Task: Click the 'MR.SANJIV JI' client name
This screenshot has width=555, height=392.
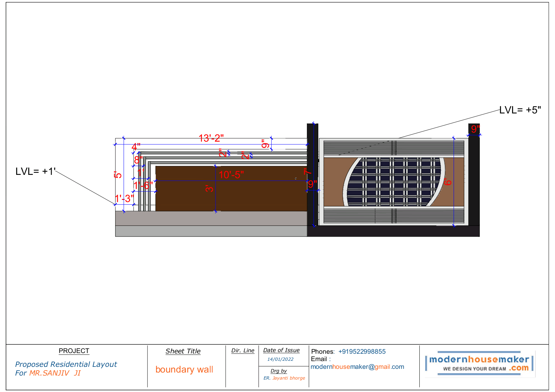Action: click(55, 373)
